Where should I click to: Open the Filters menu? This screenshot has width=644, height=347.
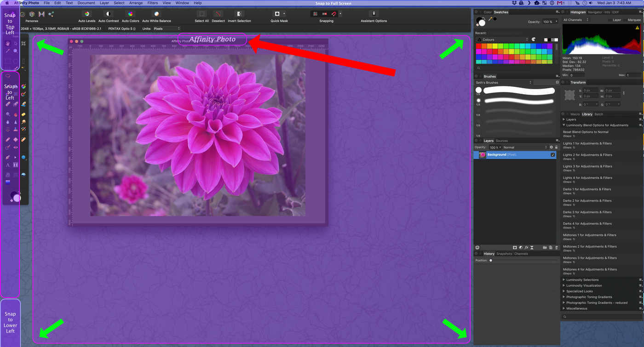[x=153, y=3]
